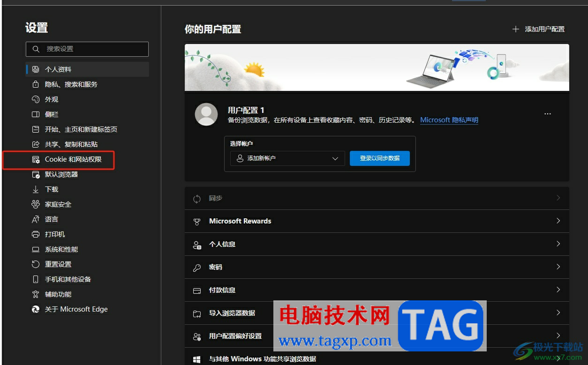Click the key icon beside 密码
Screen dimensions: 588x365
[x=197, y=268]
